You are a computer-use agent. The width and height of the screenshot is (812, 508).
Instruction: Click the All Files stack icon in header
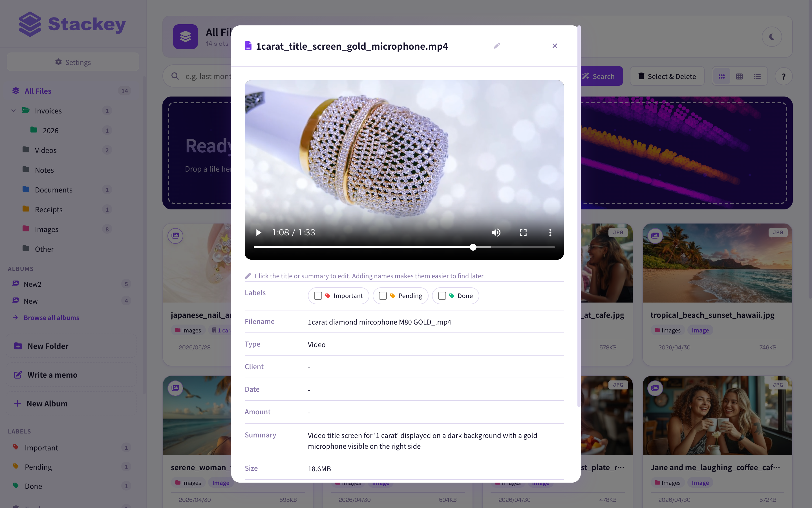point(186,37)
